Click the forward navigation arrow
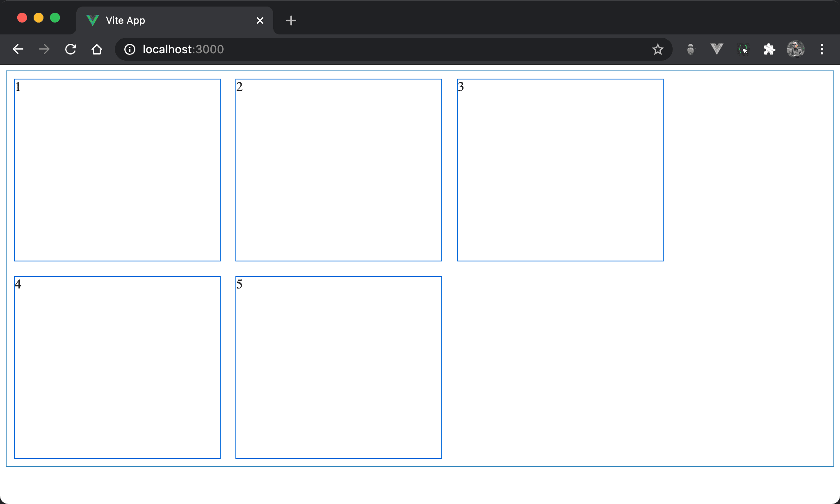This screenshot has width=840, height=504. pos(44,50)
